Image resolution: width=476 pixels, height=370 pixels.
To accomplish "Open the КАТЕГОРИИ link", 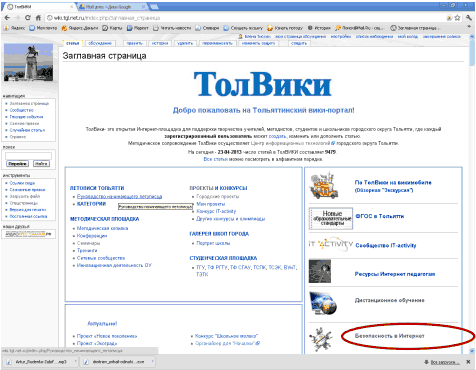I will tap(91, 204).
